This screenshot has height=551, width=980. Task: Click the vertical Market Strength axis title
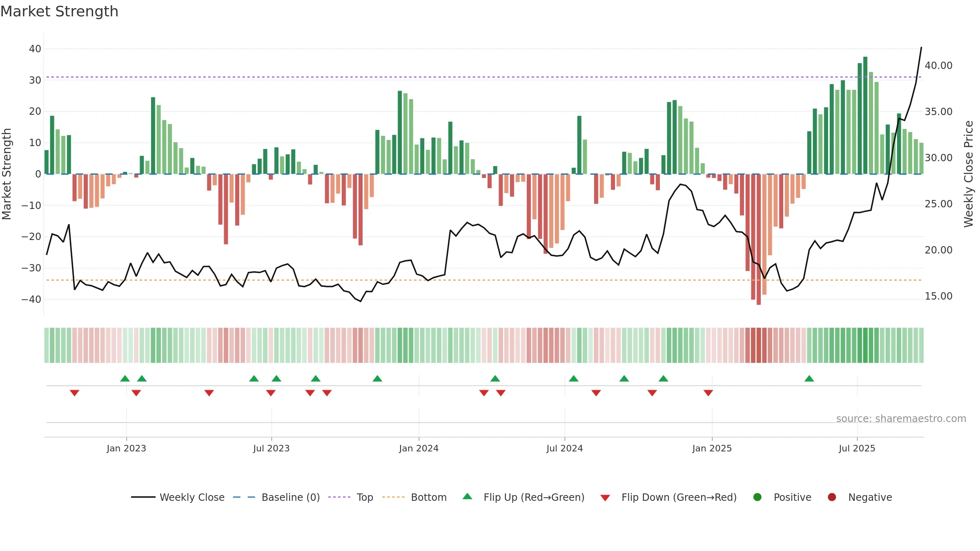[x=7, y=174]
